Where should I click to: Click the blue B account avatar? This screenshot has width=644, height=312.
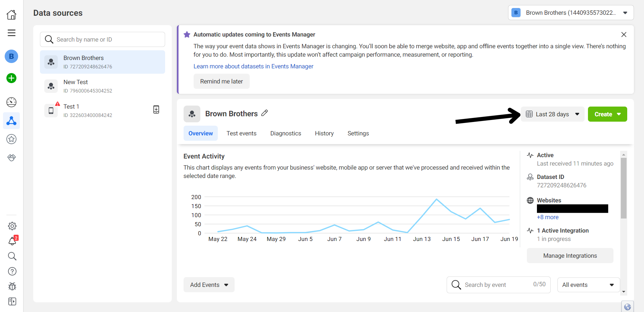11,56
